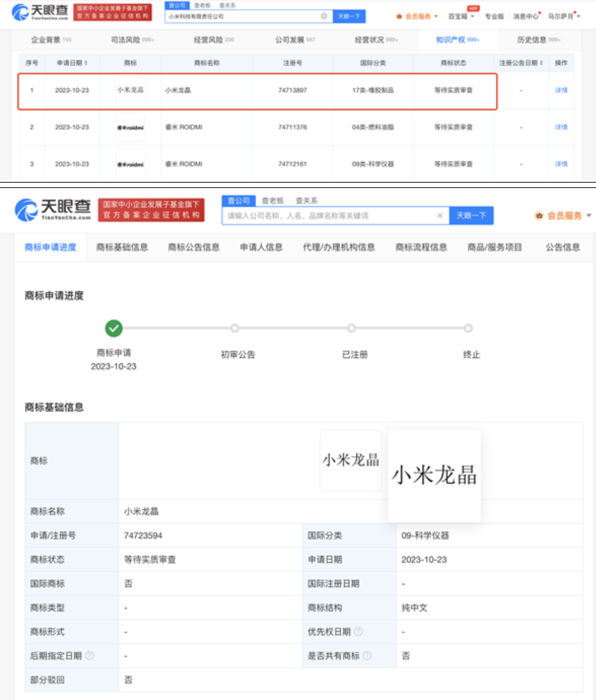Viewport: 596px width, 700px height.
Task: Open the 马尔萨月 user account dropdown
Action: (x=564, y=16)
